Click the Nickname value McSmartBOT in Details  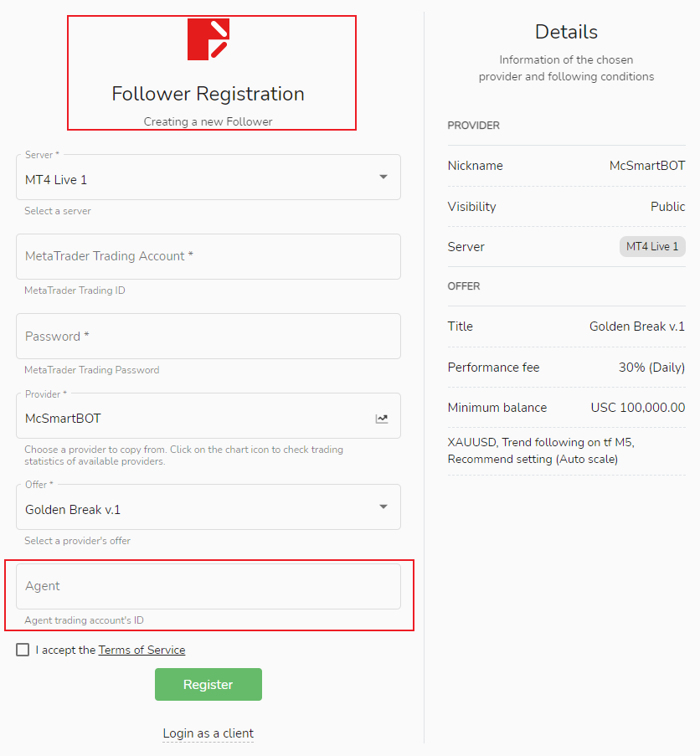point(647,166)
